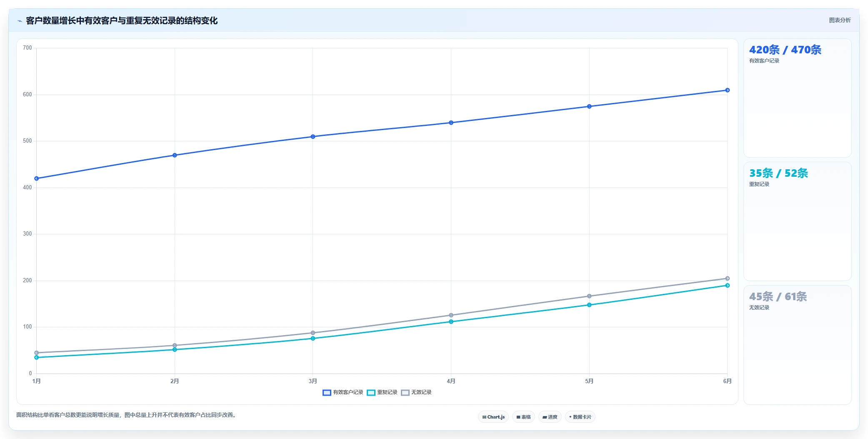This screenshot has height=439, width=868.
Task: Click the gray 无效记录 point at 4月
Action: coord(451,315)
